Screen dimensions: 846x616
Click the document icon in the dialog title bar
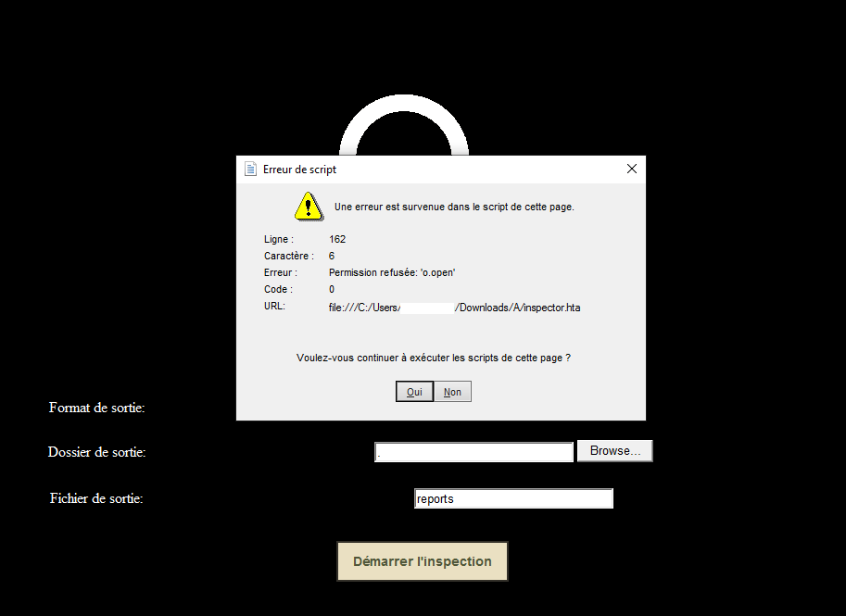(250, 169)
